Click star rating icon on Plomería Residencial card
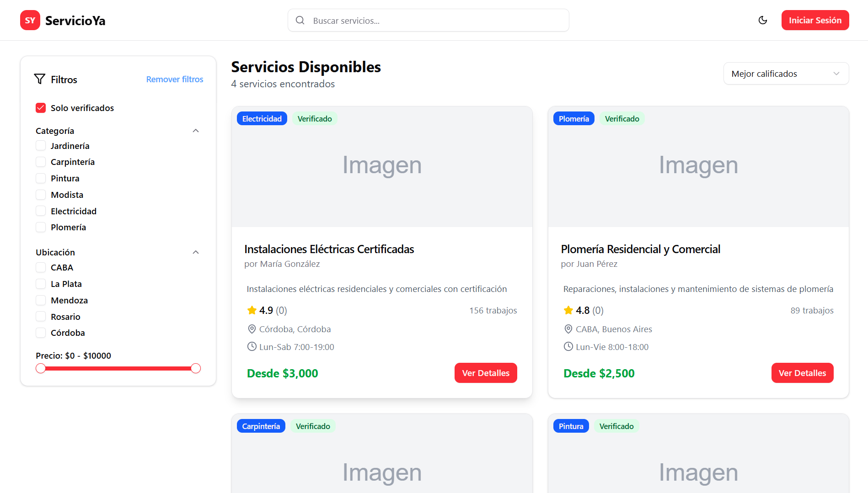Screen dimensions: 868x493 [x=568, y=310]
